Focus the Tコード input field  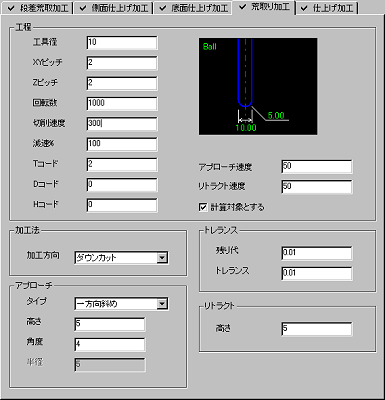(122, 165)
